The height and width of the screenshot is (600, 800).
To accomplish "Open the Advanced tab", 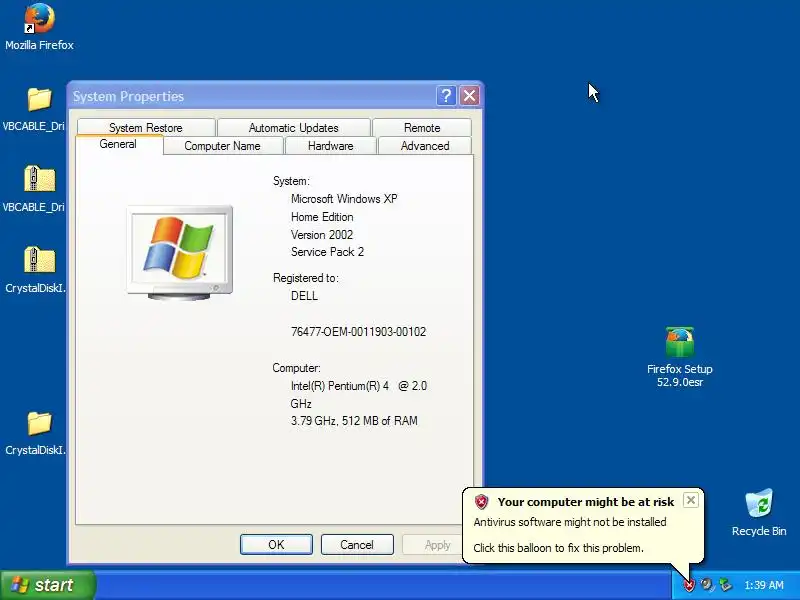I will click(425, 146).
